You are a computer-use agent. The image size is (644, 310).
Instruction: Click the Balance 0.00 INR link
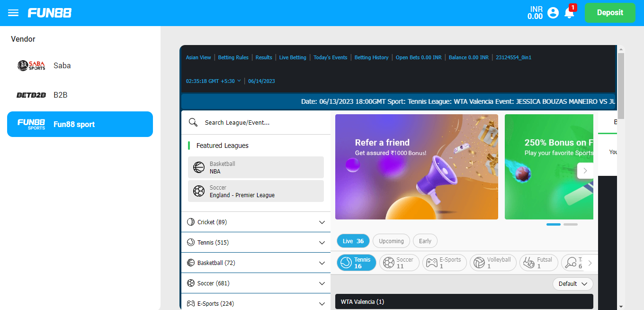(x=469, y=57)
